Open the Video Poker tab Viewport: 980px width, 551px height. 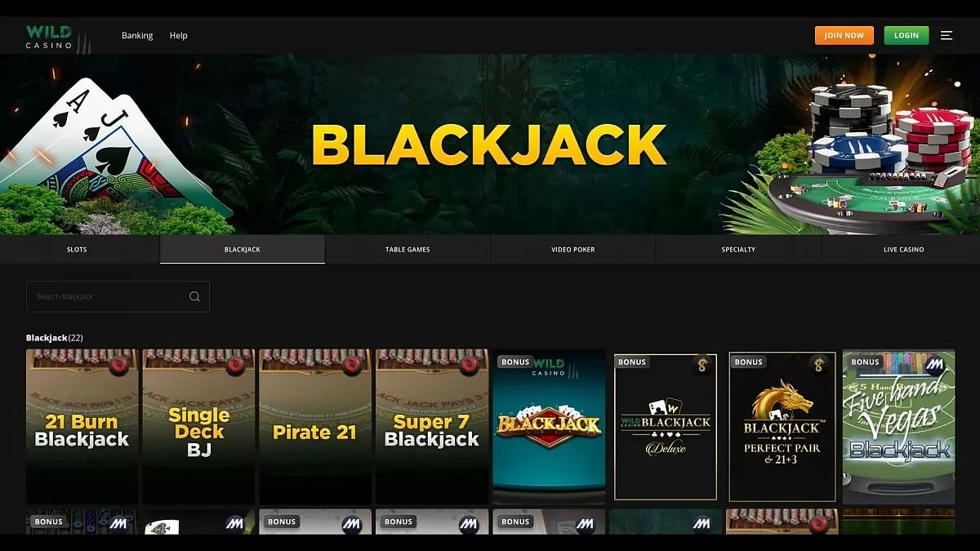pos(572,249)
